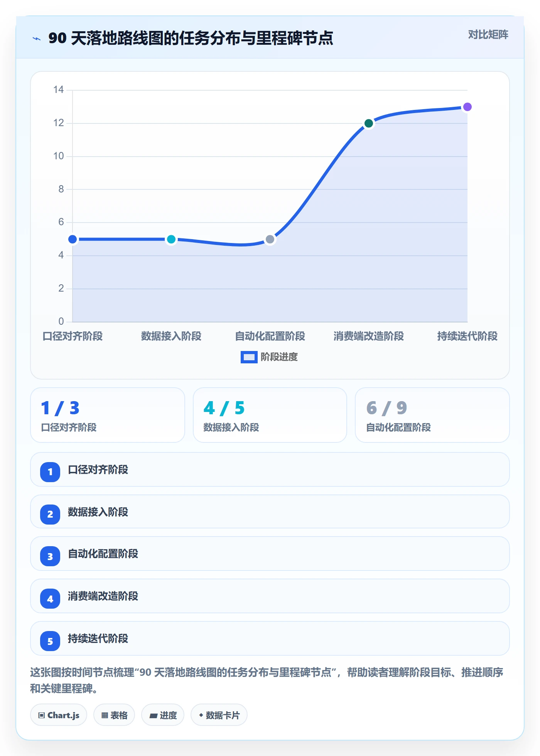The width and height of the screenshot is (540, 756).
Task: Click the Chart.js tag chip
Action: (59, 715)
